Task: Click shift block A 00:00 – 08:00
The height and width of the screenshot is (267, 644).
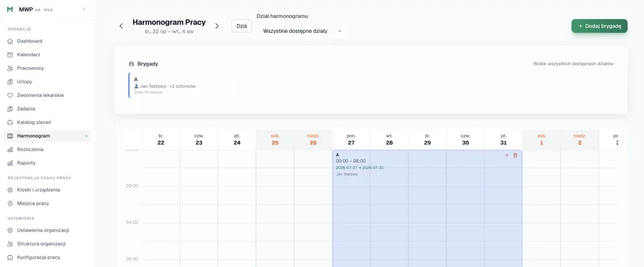Action: pyautogui.click(x=427, y=208)
